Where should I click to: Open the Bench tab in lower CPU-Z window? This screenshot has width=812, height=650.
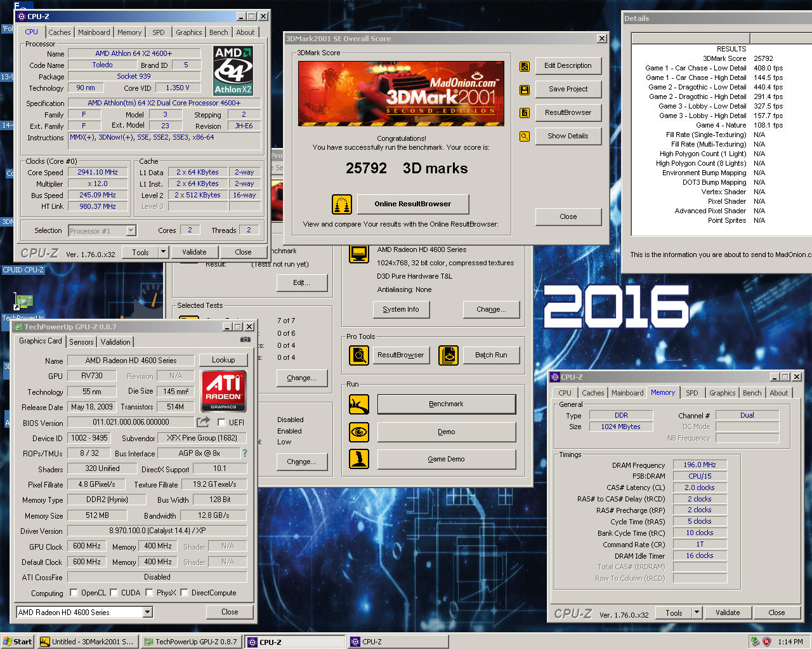(x=752, y=393)
